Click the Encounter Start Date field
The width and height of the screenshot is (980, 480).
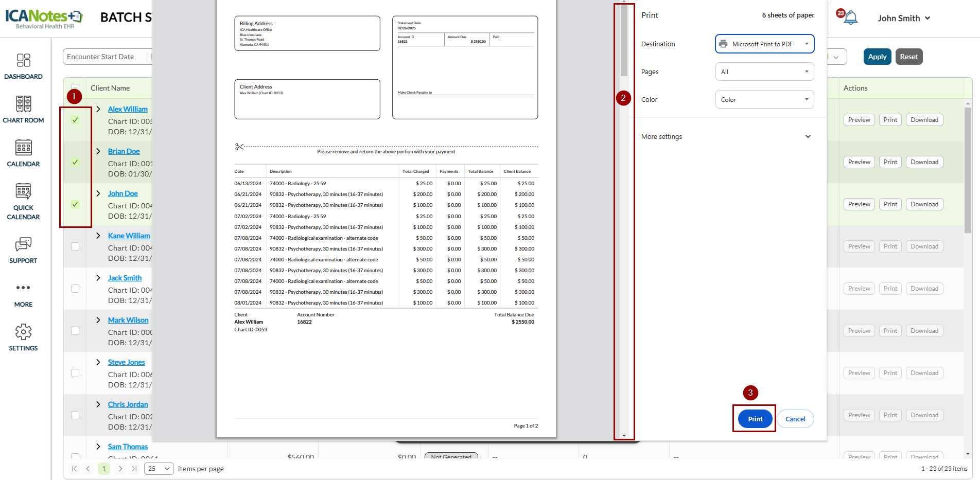(106, 57)
